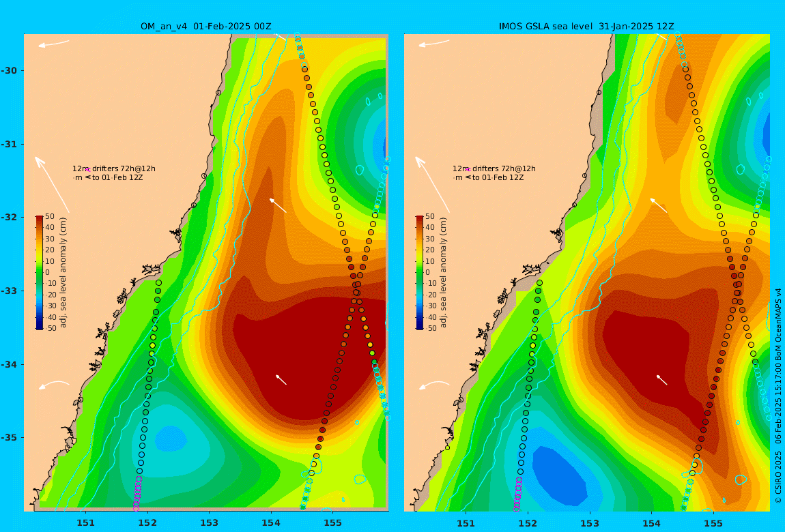Screen dimensions: 785x532
Task: Click the magenta star marker in IMOS GSLA legend
Action: click(x=468, y=170)
